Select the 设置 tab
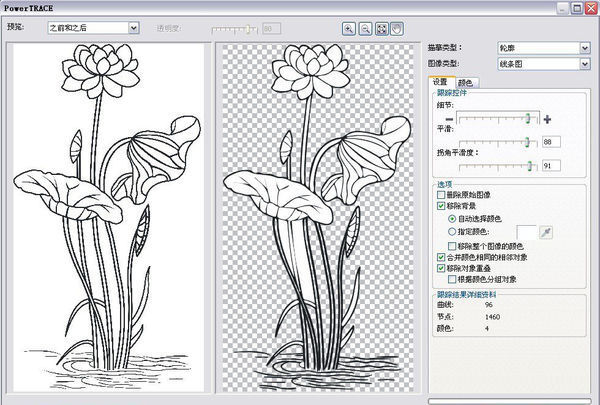The image size is (600, 405). 441,82
